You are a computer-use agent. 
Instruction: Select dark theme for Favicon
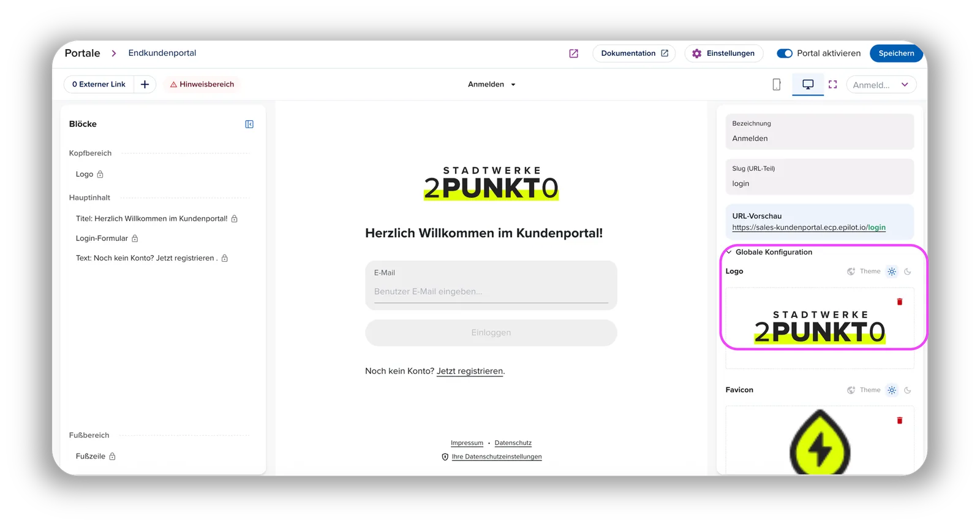click(x=908, y=391)
